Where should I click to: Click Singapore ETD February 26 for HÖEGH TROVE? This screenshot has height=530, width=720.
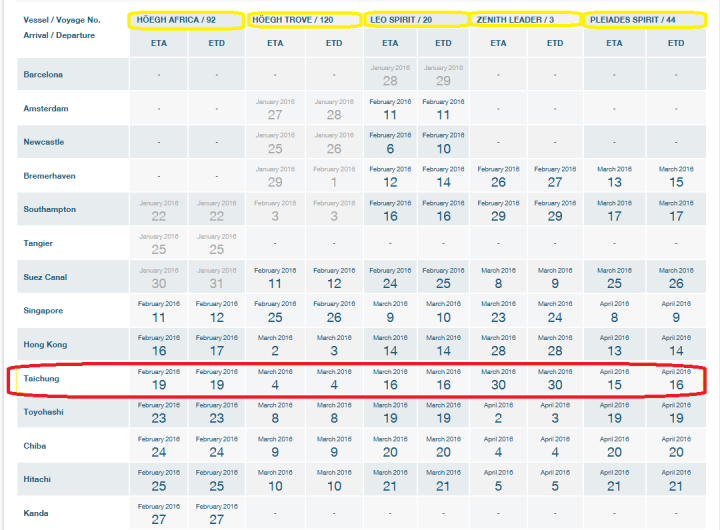coord(334,312)
